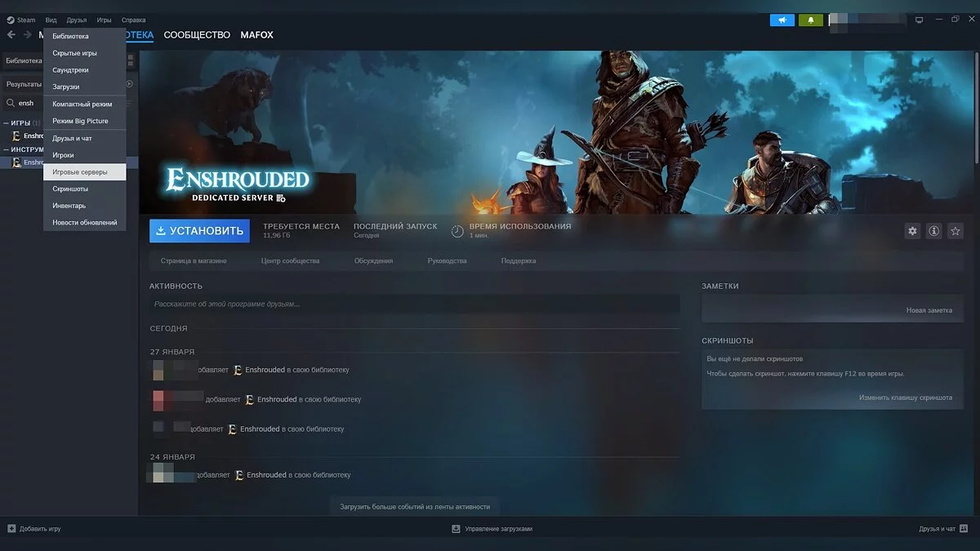The height and width of the screenshot is (551, 980).
Task: Click the filter icon right of search
Action: (128, 103)
